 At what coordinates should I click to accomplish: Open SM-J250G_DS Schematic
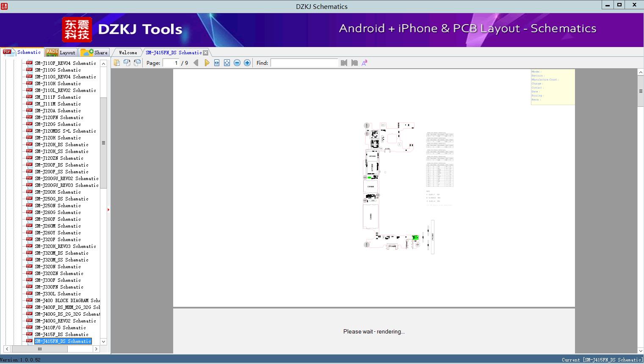pyautogui.click(x=61, y=199)
